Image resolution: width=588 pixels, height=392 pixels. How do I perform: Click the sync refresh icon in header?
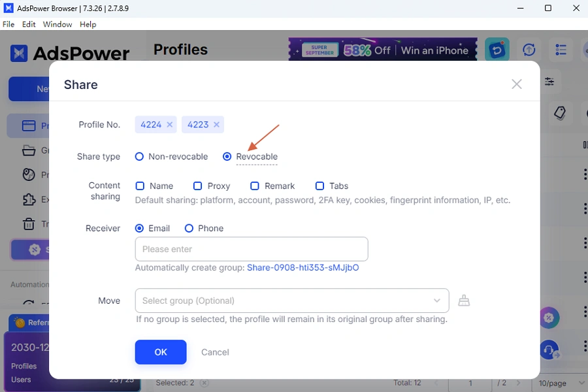(529, 50)
